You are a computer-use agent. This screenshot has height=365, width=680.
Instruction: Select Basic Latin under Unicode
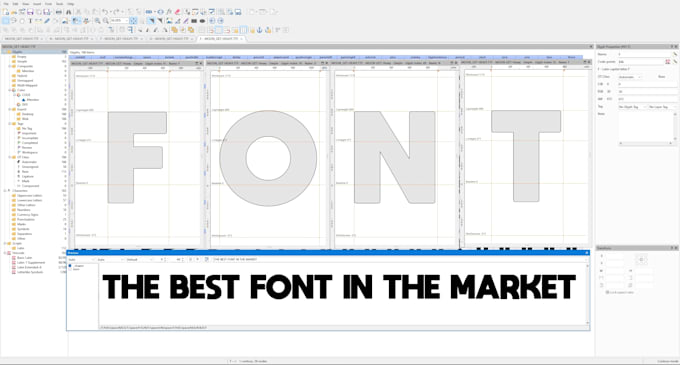(24, 257)
